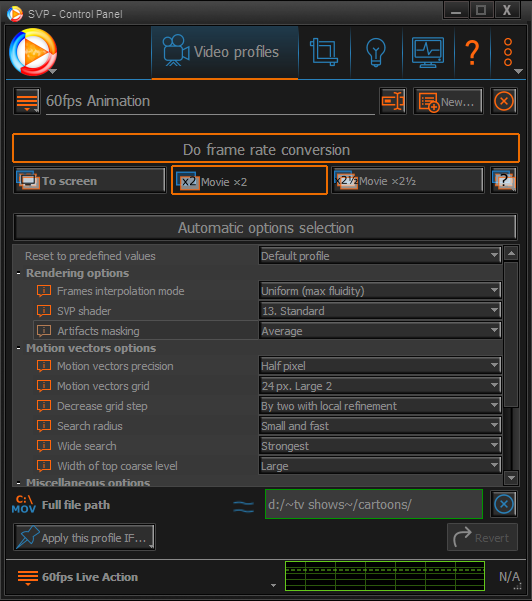
Task: Open Width of top coarse level dropdown
Action: 380,466
